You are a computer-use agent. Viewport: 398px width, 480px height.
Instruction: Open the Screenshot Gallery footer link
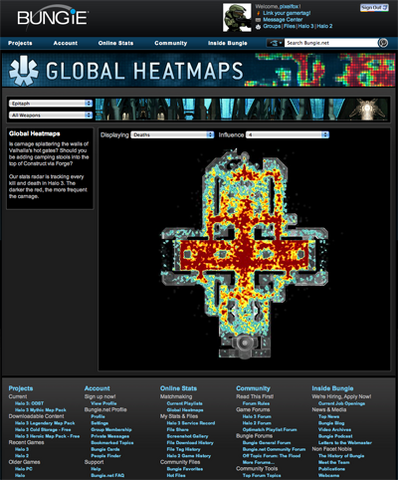tap(188, 436)
